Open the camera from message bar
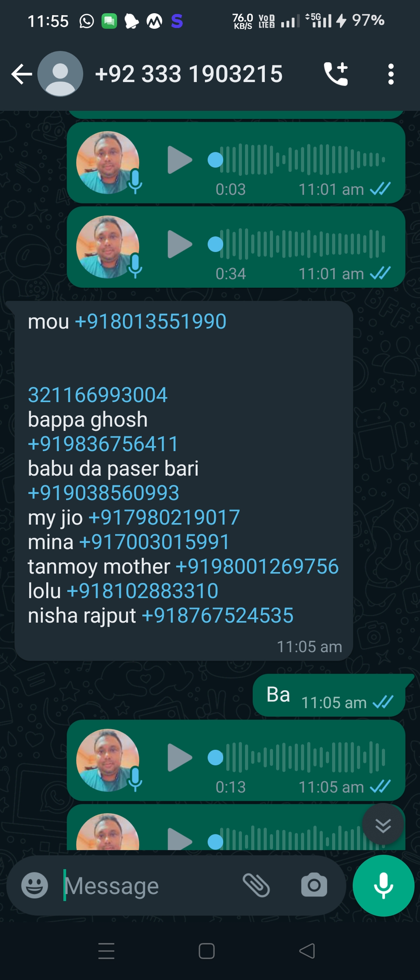Image resolution: width=420 pixels, height=980 pixels. click(x=314, y=885)
